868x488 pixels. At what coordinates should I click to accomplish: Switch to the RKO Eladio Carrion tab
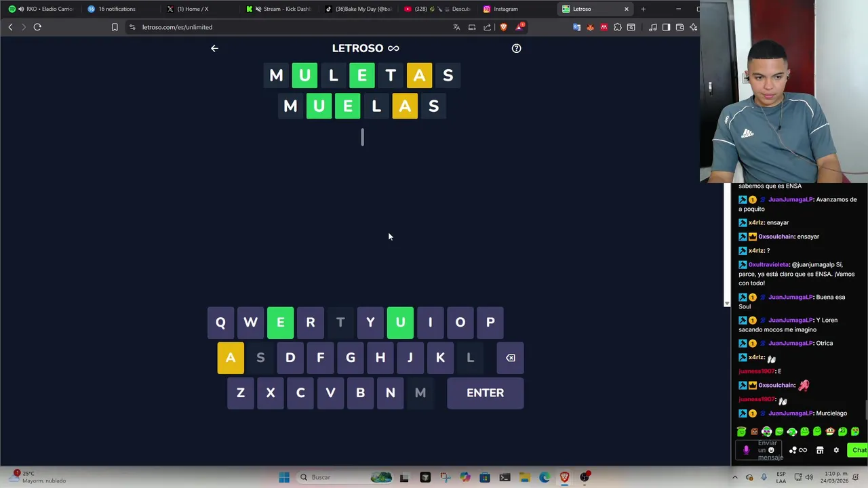(x=41, y=9)
